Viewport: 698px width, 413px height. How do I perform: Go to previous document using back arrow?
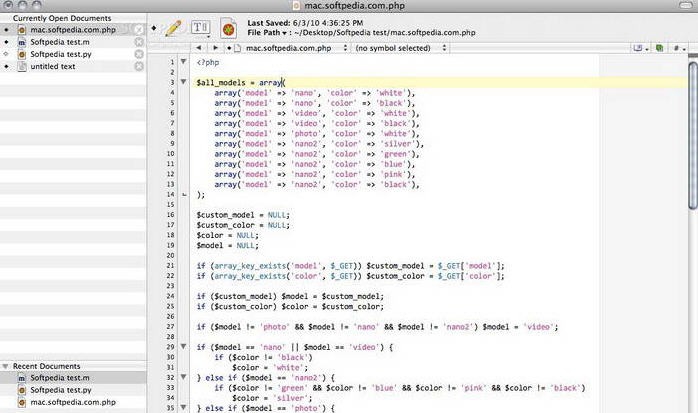tap(199, 48)
